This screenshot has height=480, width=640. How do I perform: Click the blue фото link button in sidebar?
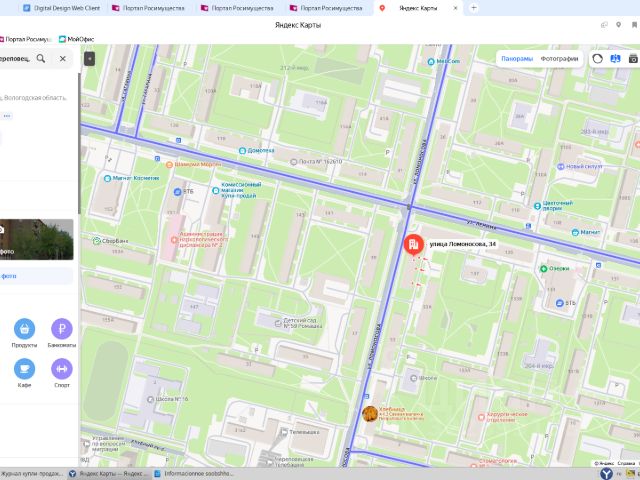coord(36,276)
